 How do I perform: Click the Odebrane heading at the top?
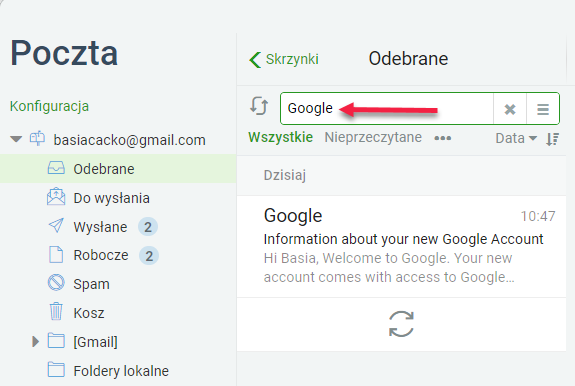click(408, 59)
